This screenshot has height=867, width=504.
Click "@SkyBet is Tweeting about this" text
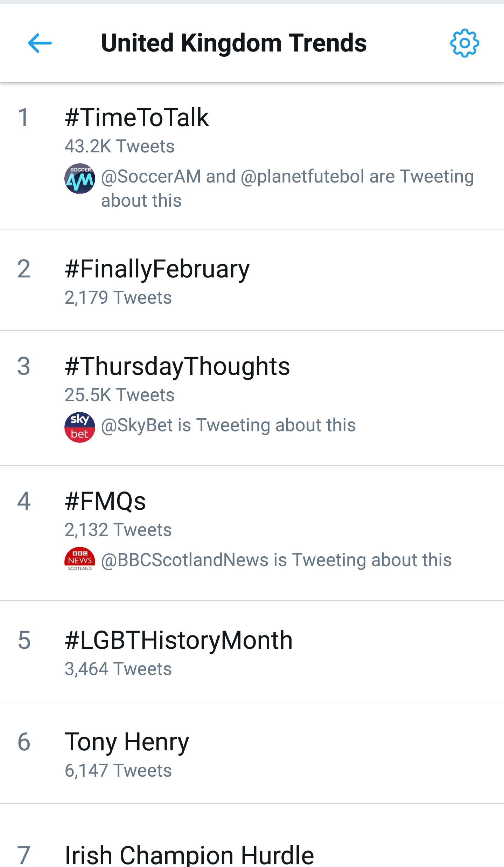228,426
